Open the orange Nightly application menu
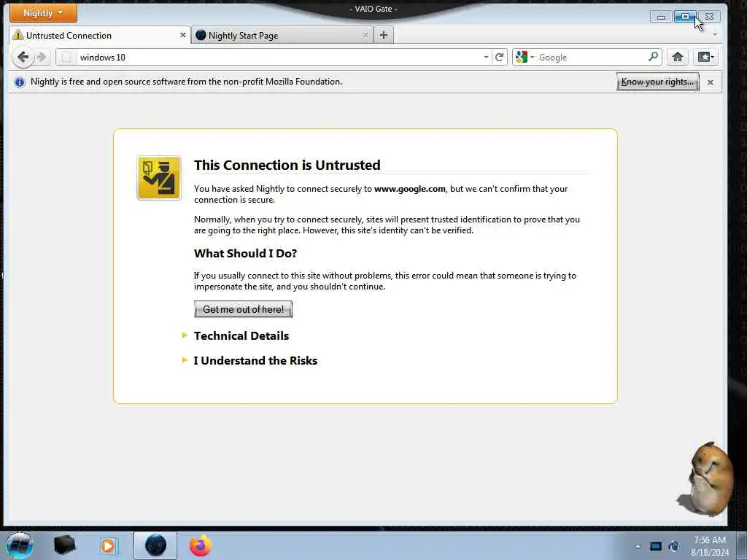Image resolution: width=747 pixels, height=560 pixels. pyautogui.click(x=43, y=13)
